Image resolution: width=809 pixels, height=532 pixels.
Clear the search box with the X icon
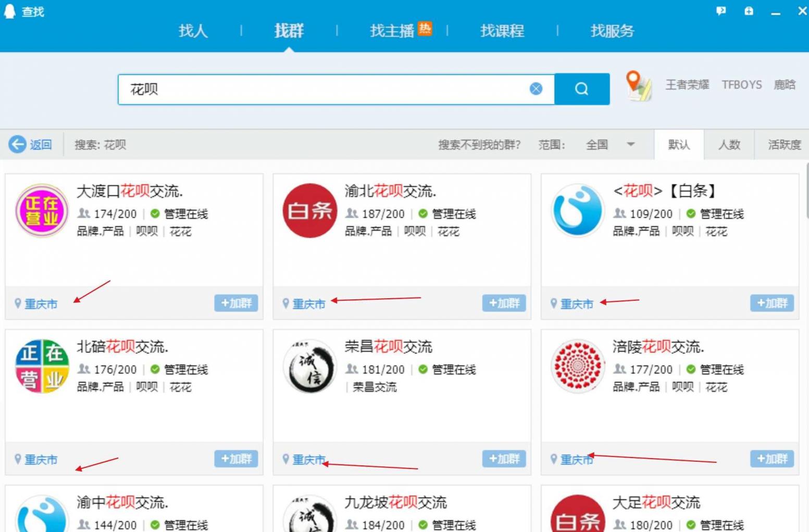tap(536, 88)
